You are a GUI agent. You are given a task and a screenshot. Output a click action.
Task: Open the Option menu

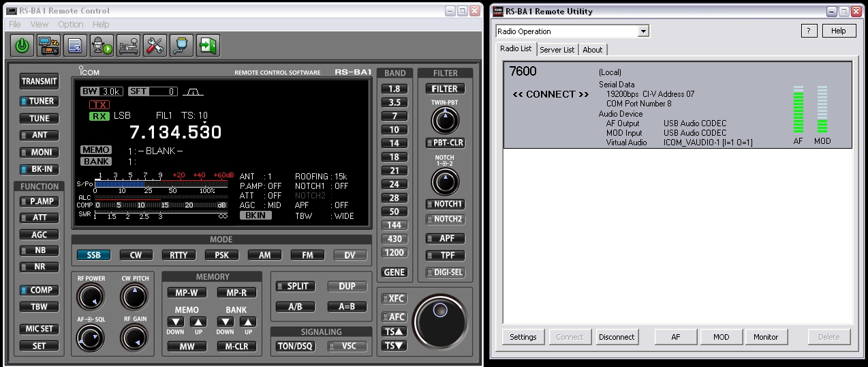coord(70,25)
